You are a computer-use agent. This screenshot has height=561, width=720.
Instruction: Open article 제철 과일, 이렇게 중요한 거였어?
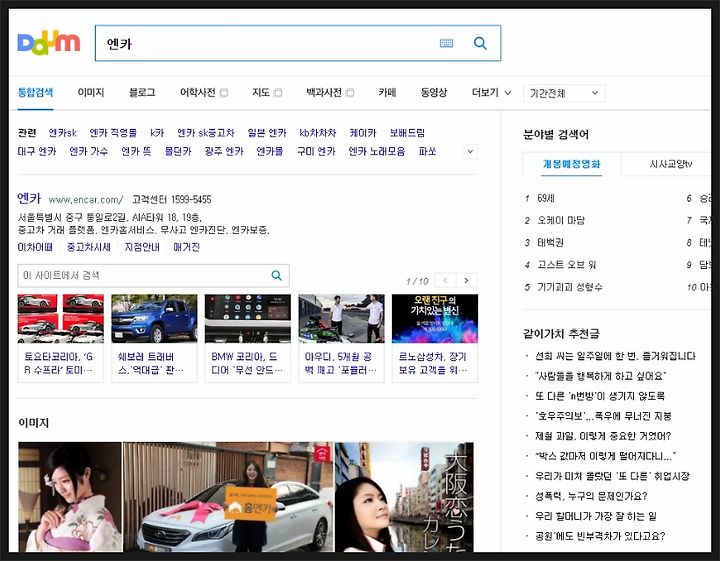coord(603,436)
